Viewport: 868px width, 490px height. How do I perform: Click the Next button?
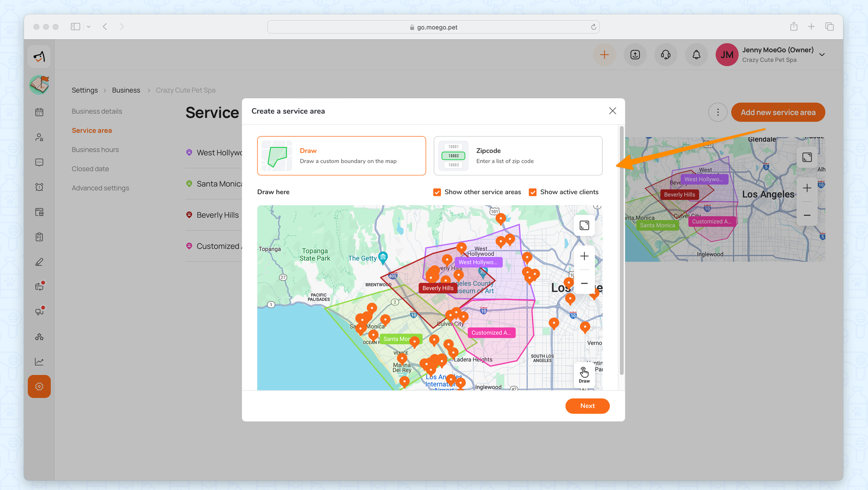587,406
